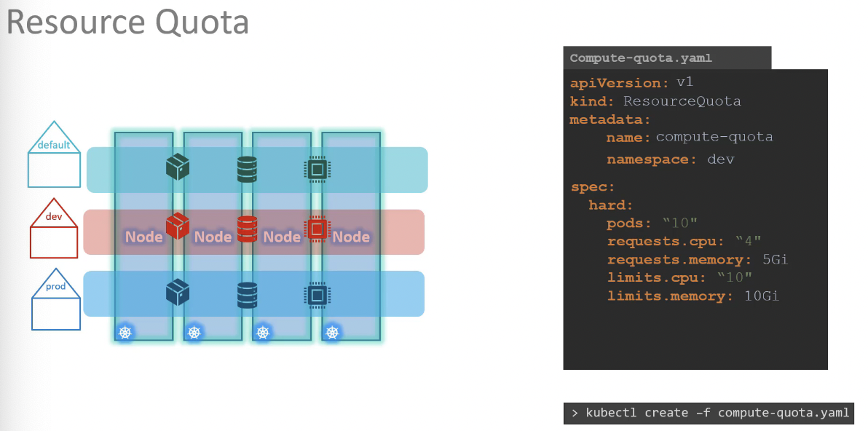868x431 pixels.
Task: Select the red database icon in dev row
Action: 247,229
